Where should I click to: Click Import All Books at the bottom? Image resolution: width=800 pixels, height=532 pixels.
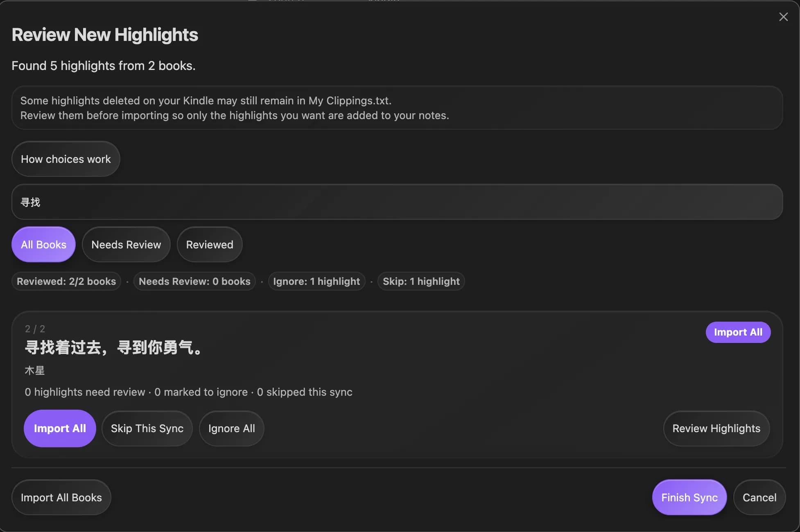click(61, 497)
